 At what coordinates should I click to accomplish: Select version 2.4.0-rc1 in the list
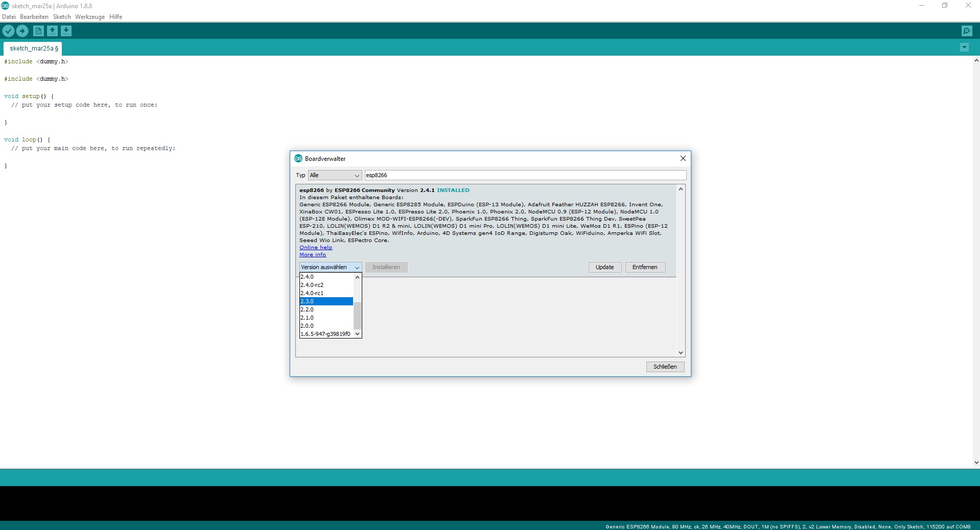click(326, 293)
